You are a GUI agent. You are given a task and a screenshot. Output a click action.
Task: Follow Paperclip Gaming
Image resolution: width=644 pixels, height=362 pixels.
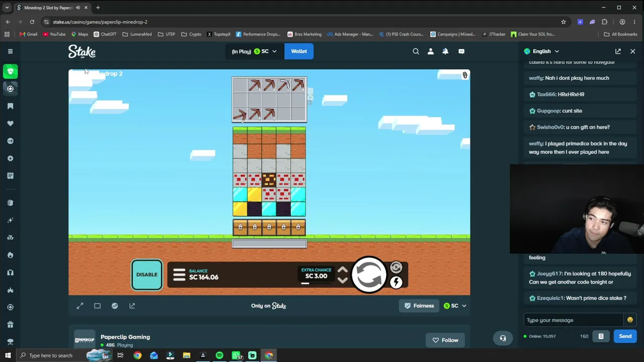(x=445, y=340)
